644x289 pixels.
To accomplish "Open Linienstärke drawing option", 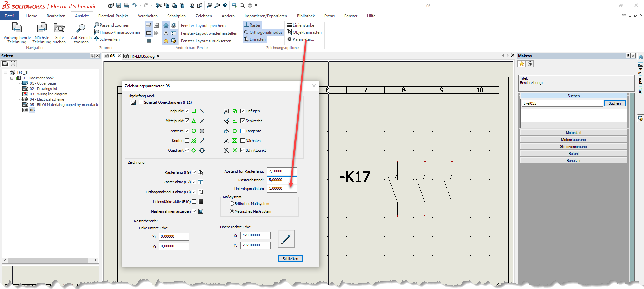I will (x=301, y=25).
